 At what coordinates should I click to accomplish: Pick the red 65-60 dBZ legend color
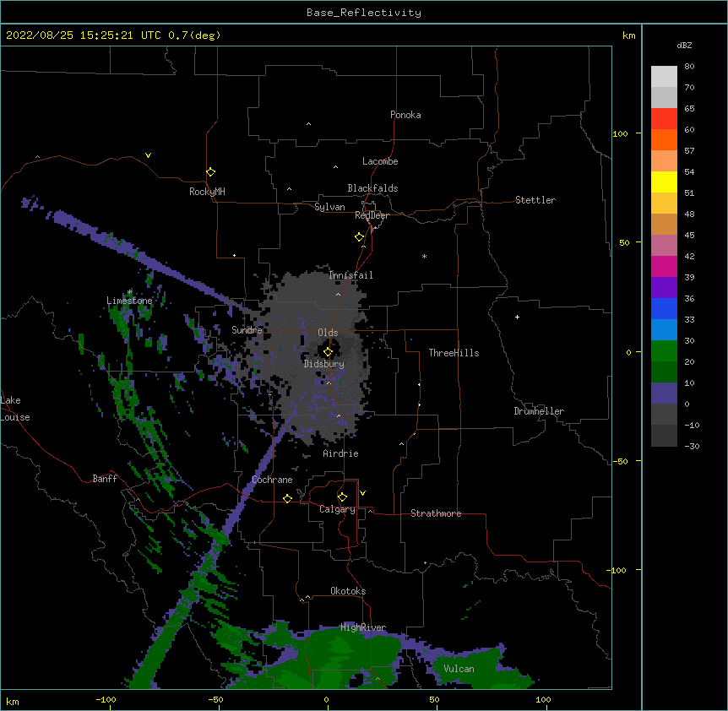(664, 119)
